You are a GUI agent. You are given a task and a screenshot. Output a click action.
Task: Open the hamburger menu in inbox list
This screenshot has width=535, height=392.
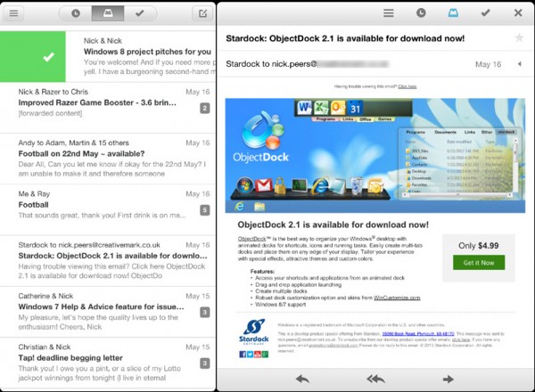pyautogui.click(x=13, y=13)
